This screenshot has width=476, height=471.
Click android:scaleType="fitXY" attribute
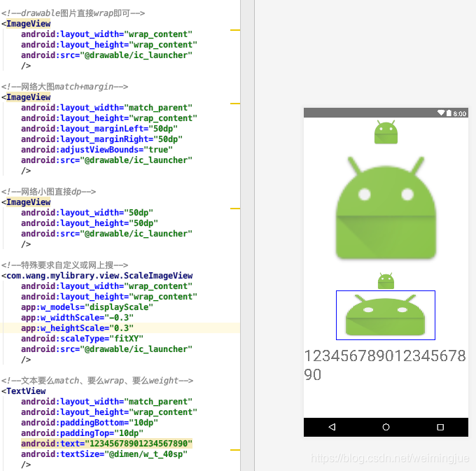(x=82, y=339)
